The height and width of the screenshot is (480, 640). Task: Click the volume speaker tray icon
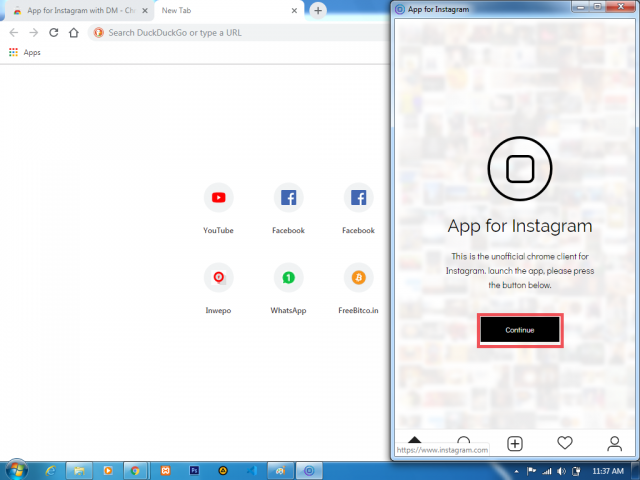pyautogui.click(x=562, y=470)
